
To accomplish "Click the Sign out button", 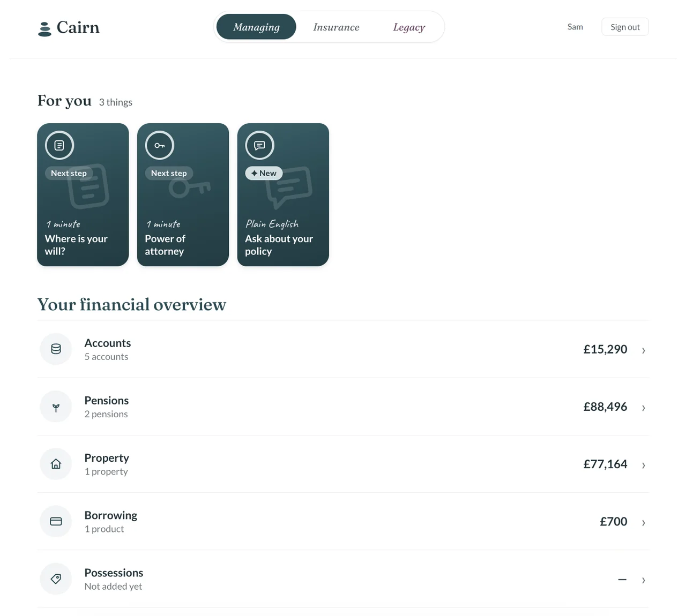I will (x=625, y=27).
